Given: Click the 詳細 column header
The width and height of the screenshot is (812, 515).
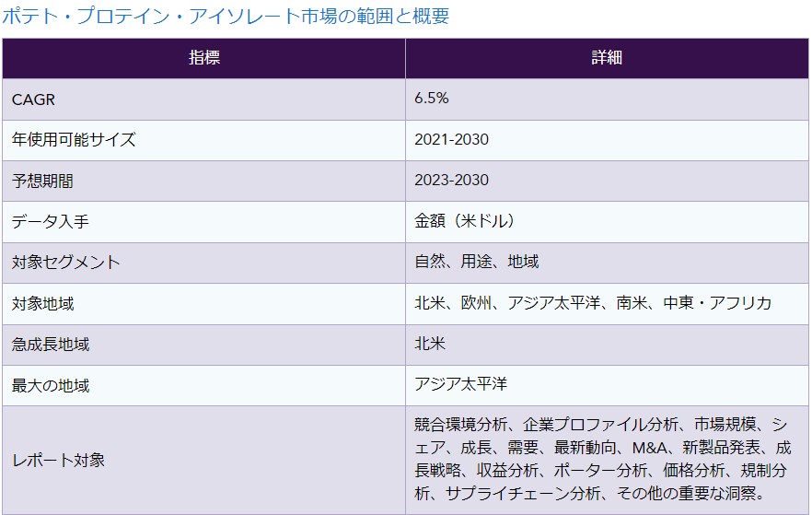Looking at the screenshot, I should [607, 58].
